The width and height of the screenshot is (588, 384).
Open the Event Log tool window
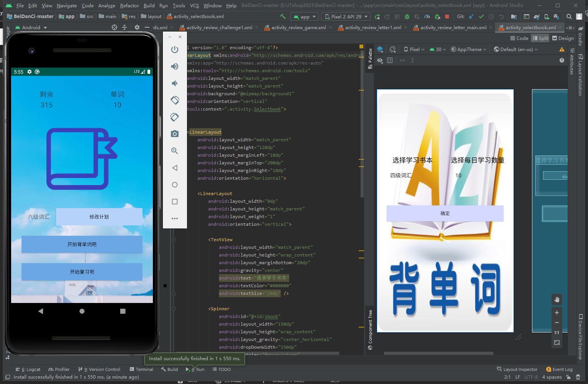point(559,369)
